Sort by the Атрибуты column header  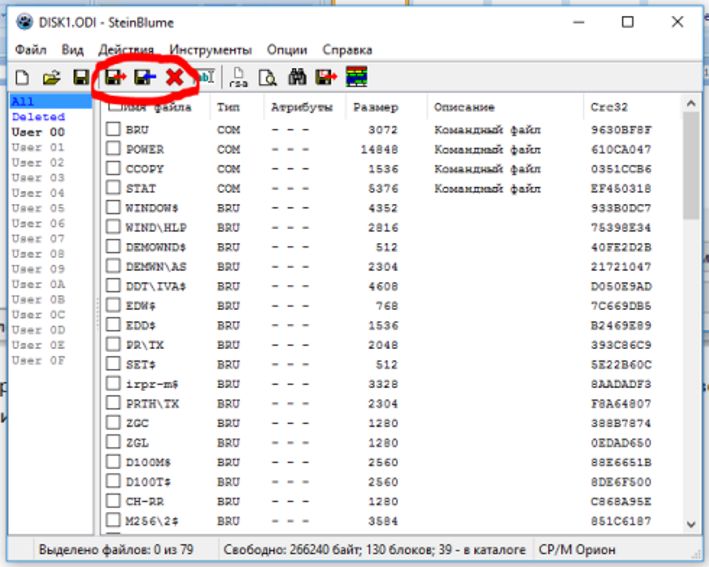tap(302, 107)
